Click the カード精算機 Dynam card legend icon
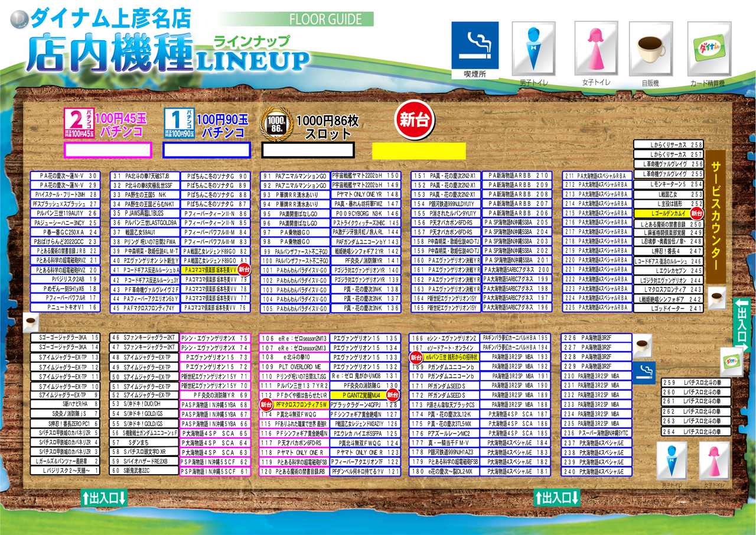The width and height of the screenshot is (756, 535). click(709, 50)
